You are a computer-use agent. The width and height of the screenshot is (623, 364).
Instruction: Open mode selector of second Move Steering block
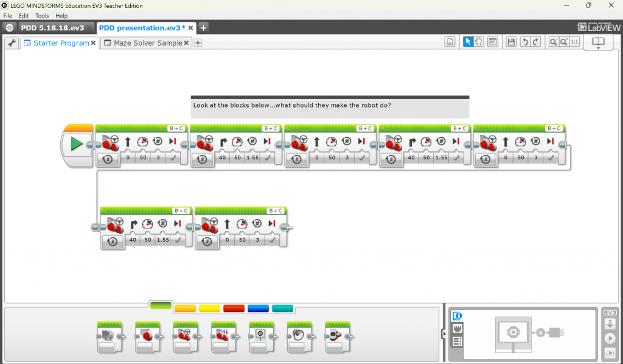(202, 160)
